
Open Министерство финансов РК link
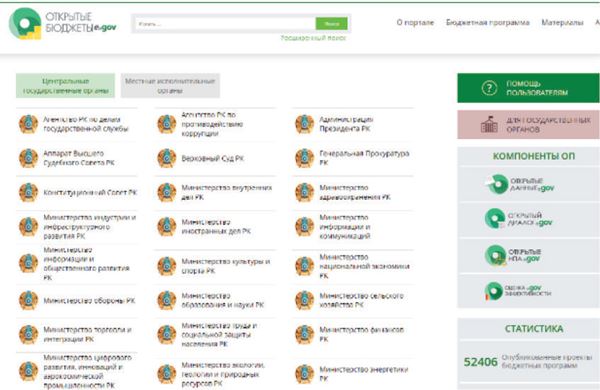pos(362,335)
